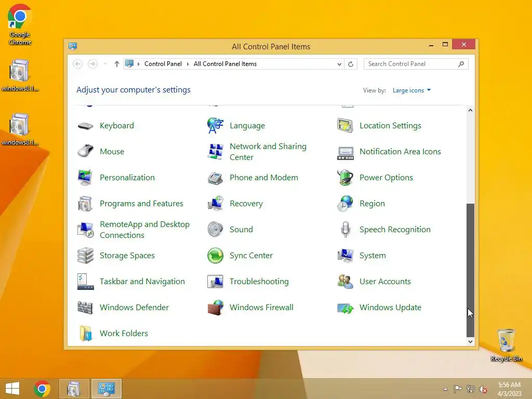Click the scrollbar up arrow
Viewport: 532px width, 399px height.
[x=470, y=110]
